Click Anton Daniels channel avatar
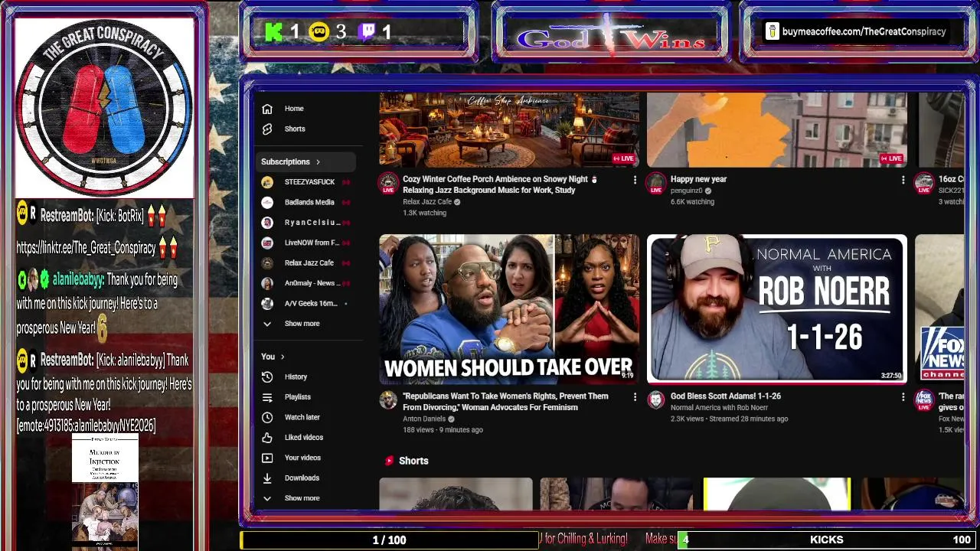980x551 pixels. pos(388,400)
